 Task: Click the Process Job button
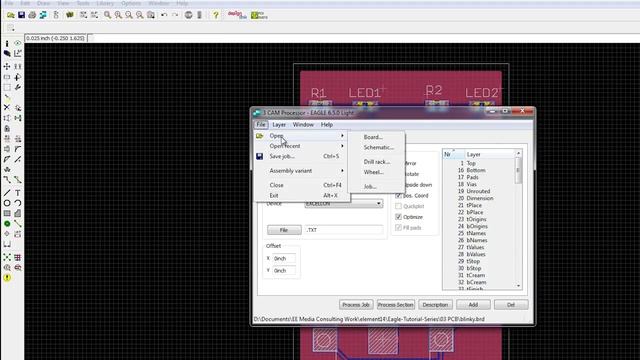pos(356,305)
